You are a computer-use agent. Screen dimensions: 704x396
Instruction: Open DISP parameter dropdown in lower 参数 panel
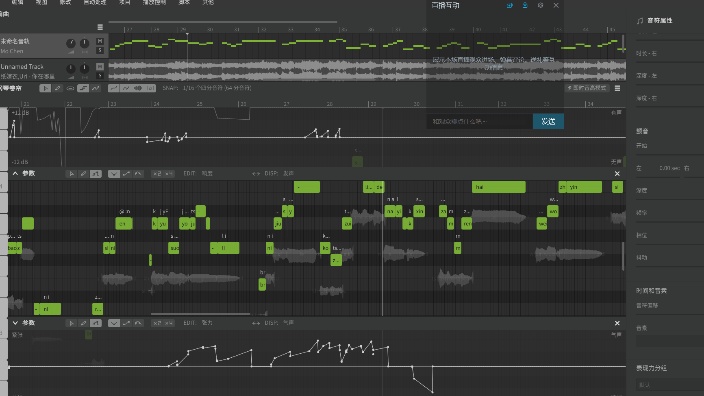click(279, 323)
